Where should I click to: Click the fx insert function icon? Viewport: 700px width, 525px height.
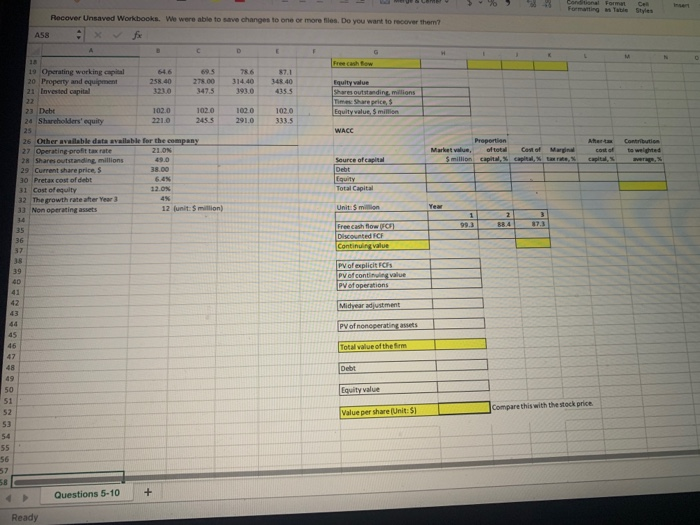coord(138,35)
